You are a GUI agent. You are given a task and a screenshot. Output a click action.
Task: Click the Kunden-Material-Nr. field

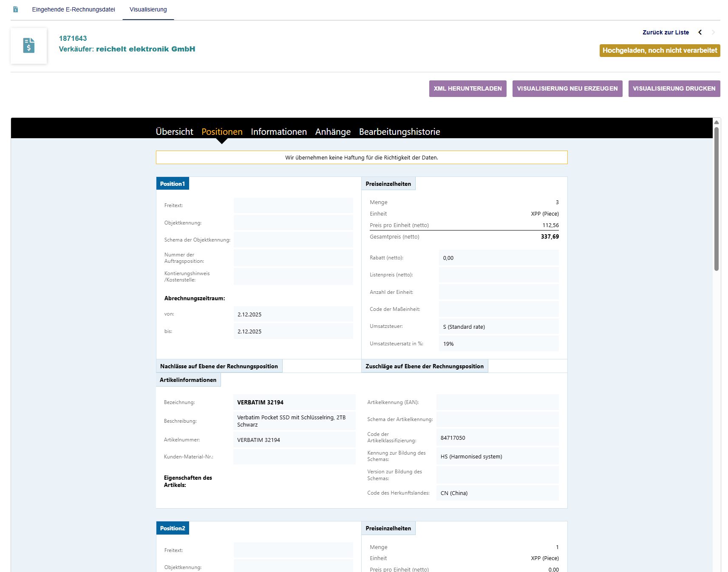[x=295, y=457]
